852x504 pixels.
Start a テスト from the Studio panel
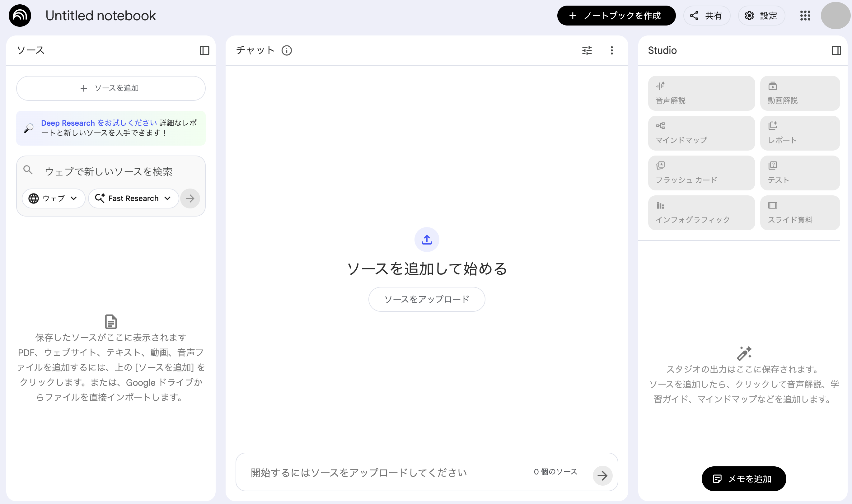800,173
